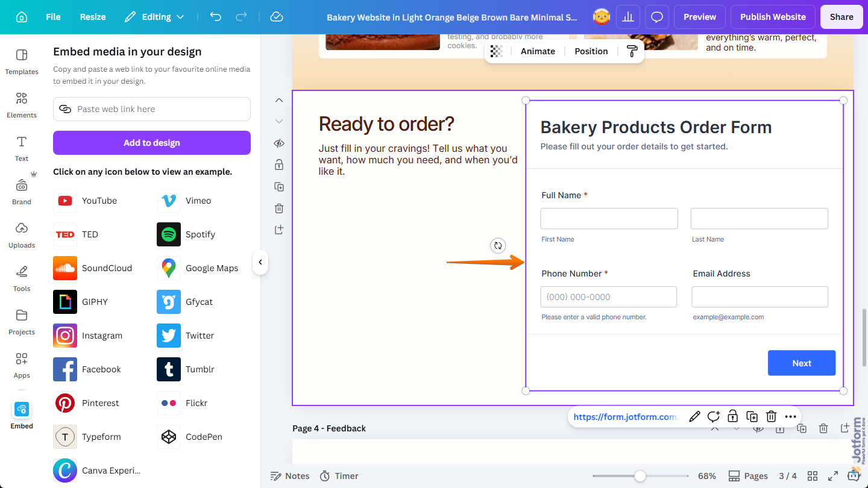This screenshot has height=488, width=868.
Task: View the Twitter embed example
Action: 184,336
